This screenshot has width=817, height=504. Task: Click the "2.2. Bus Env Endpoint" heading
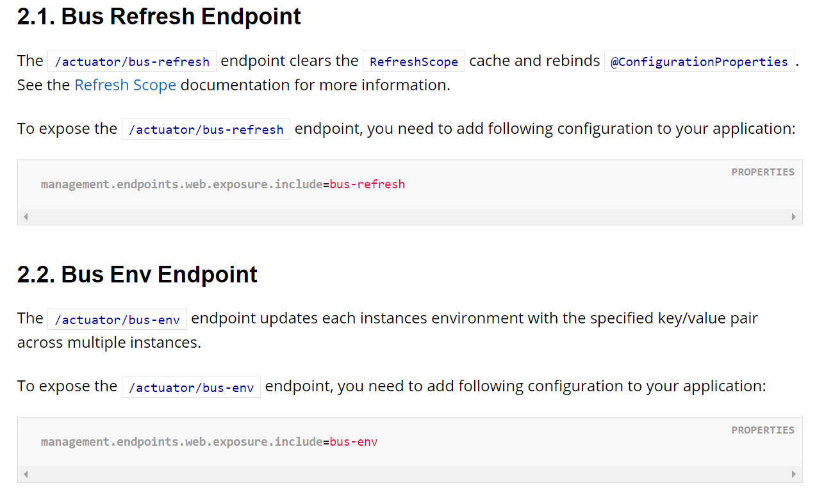[x=137, y=274]
